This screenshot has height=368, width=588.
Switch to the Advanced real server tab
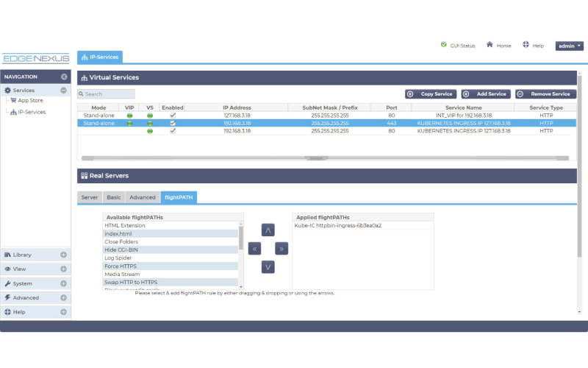142,197
